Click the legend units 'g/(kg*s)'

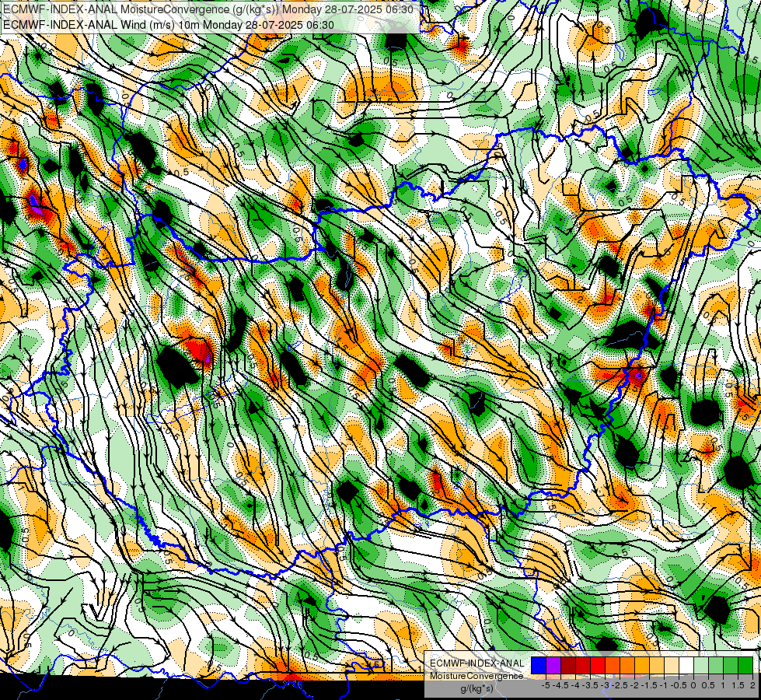[x=477, y=688]
